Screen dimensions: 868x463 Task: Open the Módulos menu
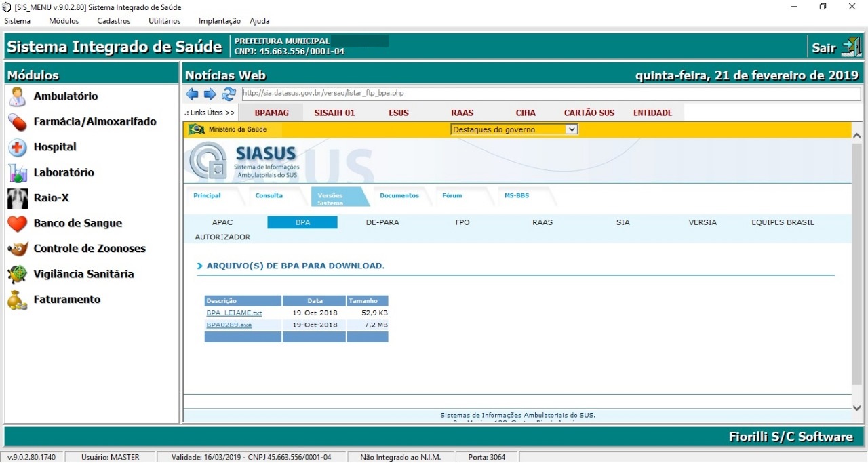64,21
